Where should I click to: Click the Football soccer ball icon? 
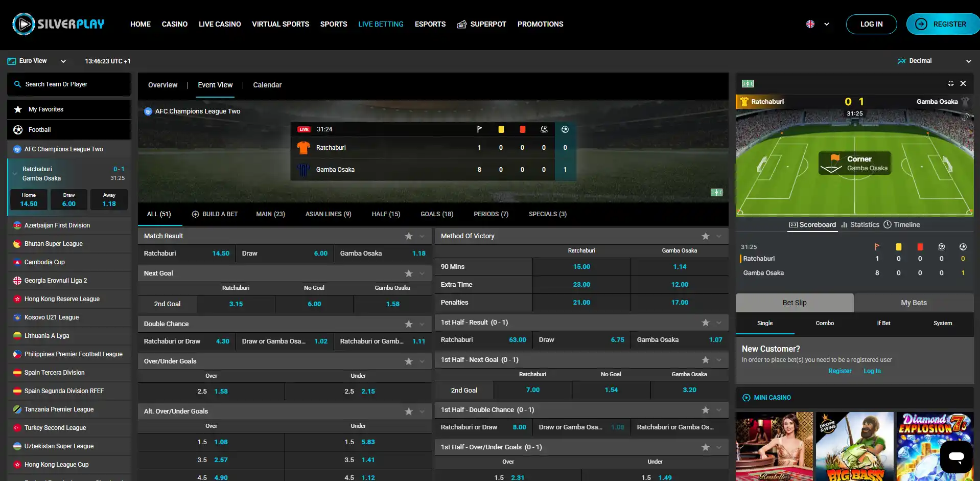[x=18, y=130]
